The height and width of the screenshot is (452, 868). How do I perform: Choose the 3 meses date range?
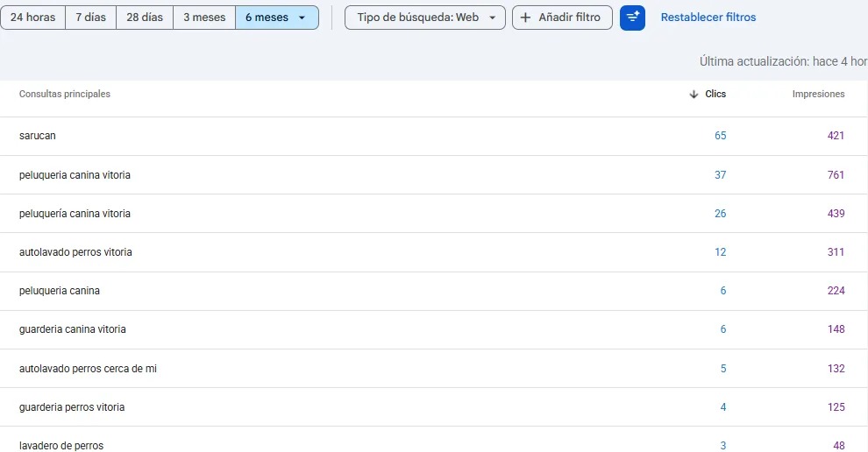pos(204,18)
